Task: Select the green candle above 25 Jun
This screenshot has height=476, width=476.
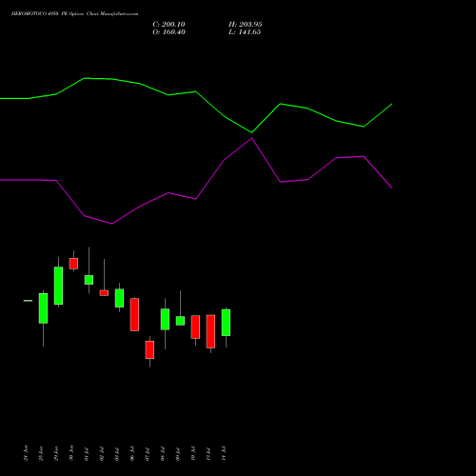Action: click(x=43, y=308)
